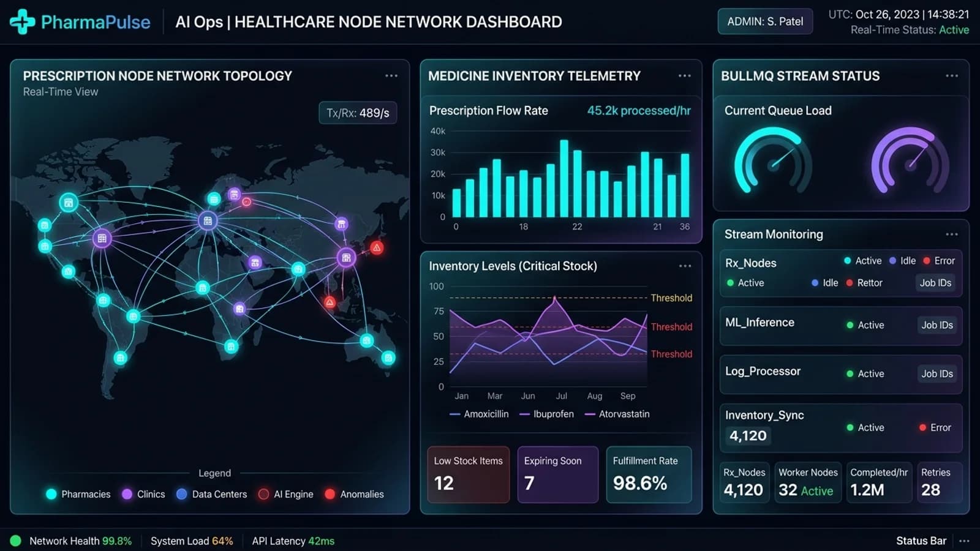This screenshot has width=980, height=551.
Task: Click the cyan queue load gauge
Action: tap(772, 160)
